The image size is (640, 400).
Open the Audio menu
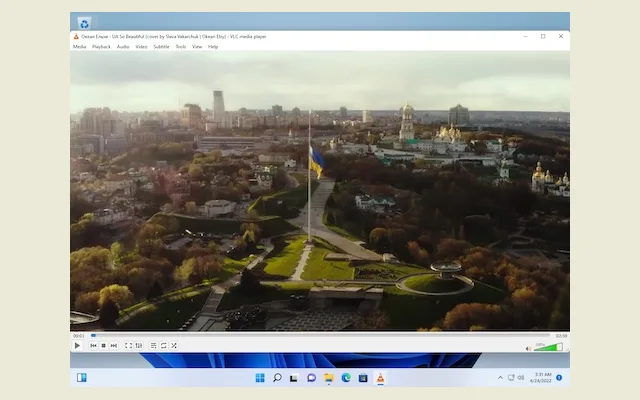click(x=123, y=47)
